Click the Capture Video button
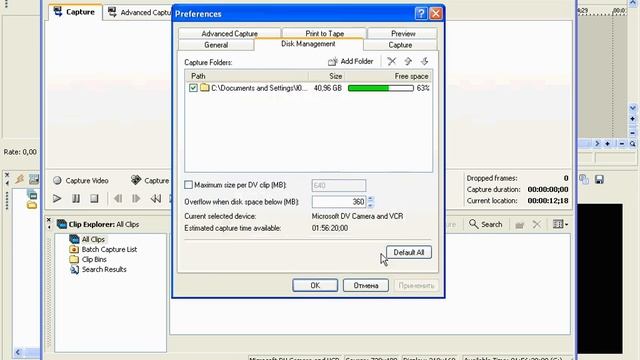Viewport: 640px width, 360px height. (x=81, y=180)
